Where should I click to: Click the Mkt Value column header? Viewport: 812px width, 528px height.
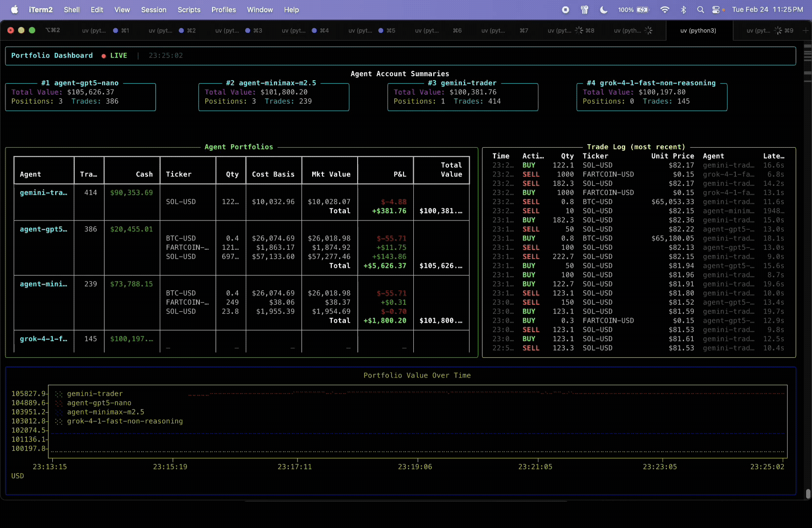331,174
